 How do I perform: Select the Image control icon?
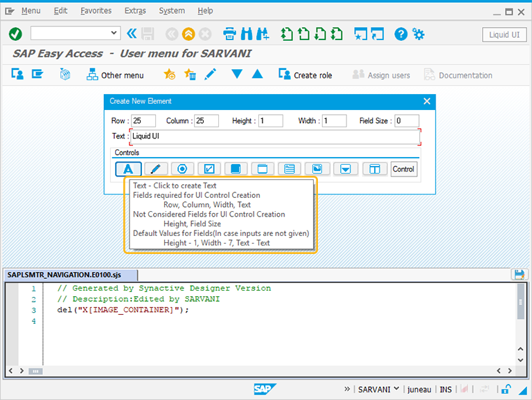click(317, 169)
